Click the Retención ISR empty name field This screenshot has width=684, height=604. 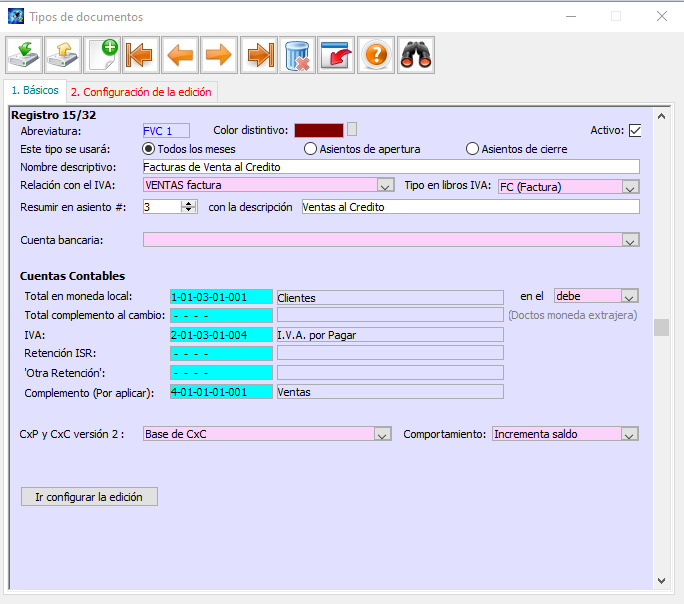pos(390,353)
